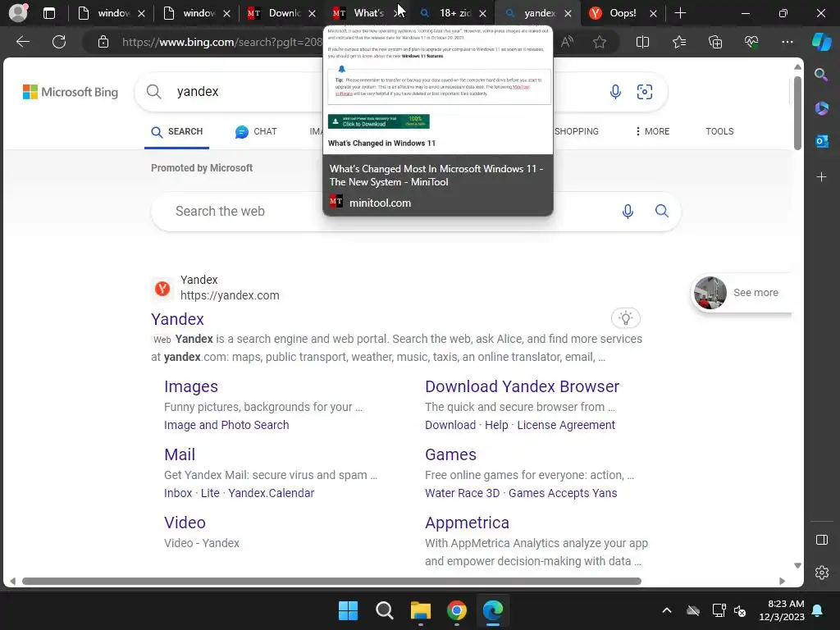
Task: Switch to Bing CHAT tab
Action: coord(256,132)
